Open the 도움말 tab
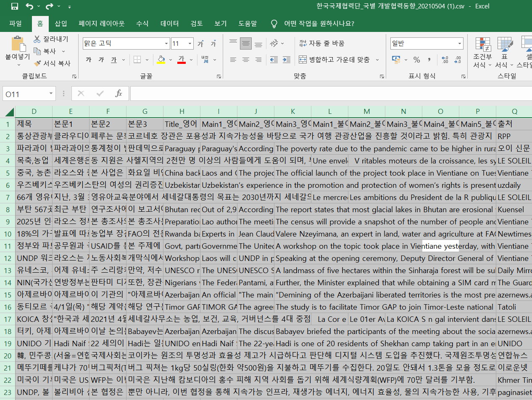532x400 pixels. point(248,24)
